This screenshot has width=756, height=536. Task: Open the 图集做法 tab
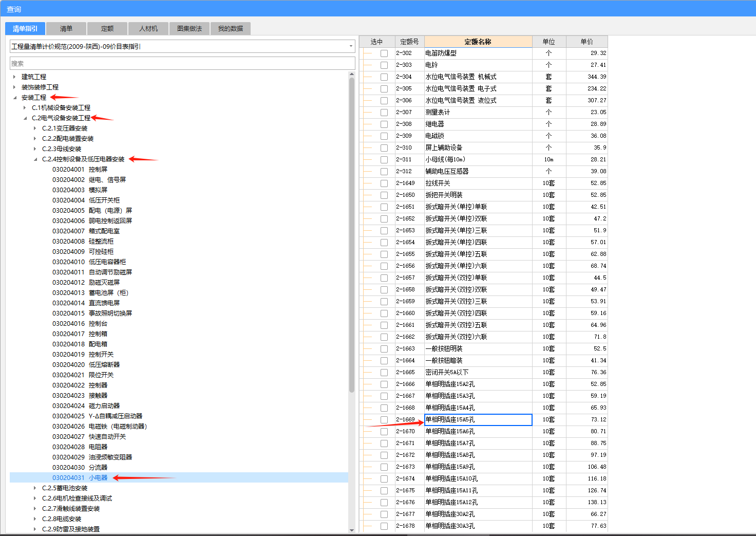click(190, 29)
